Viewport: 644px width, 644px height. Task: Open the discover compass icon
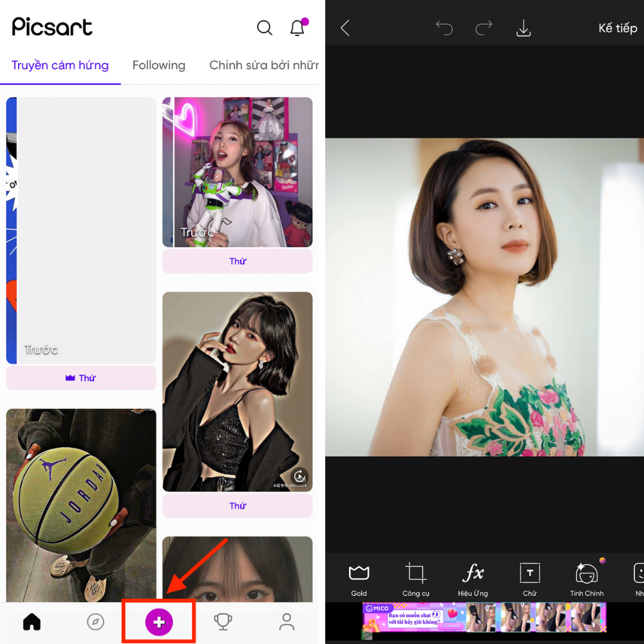[95, 621]
